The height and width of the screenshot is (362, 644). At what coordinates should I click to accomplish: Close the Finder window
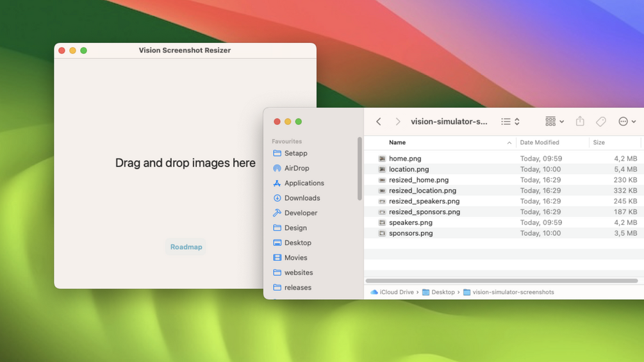277,122
